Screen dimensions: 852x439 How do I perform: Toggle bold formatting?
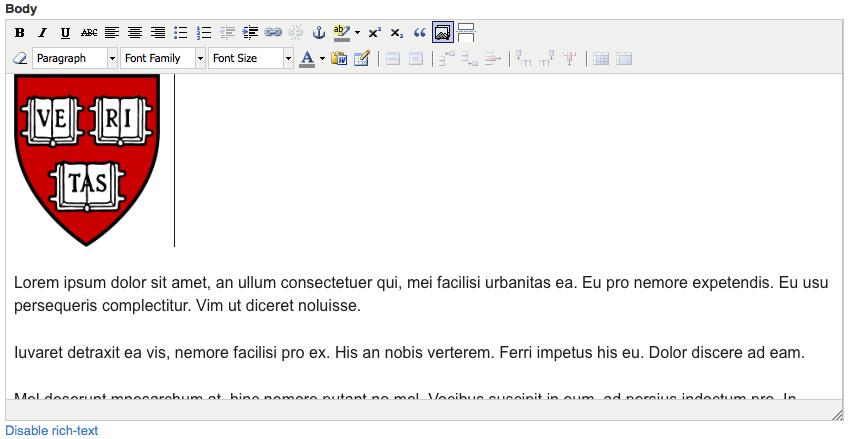(x=20, y=33)
